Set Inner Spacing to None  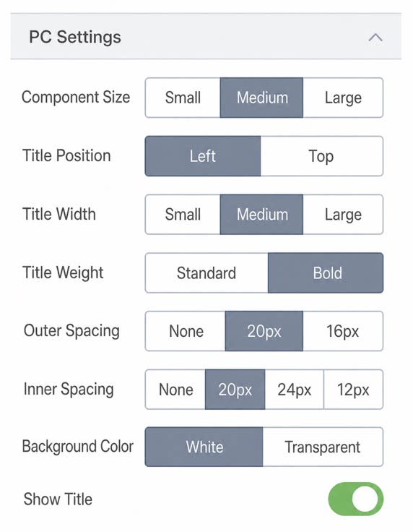175,390
